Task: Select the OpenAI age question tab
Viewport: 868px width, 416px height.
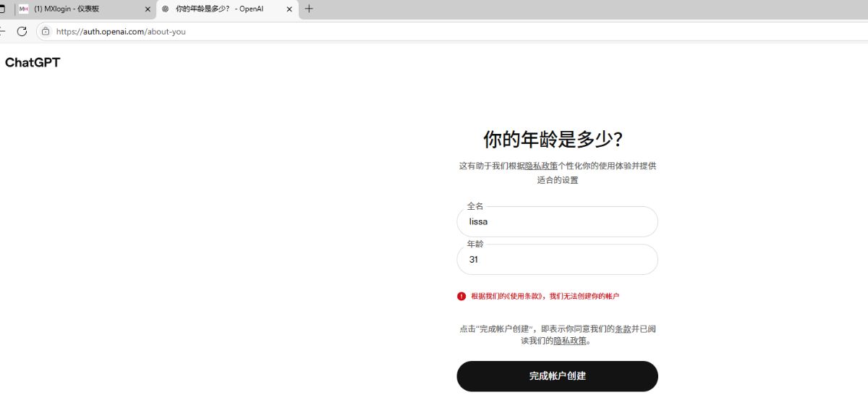Action: tap(227, 9)
